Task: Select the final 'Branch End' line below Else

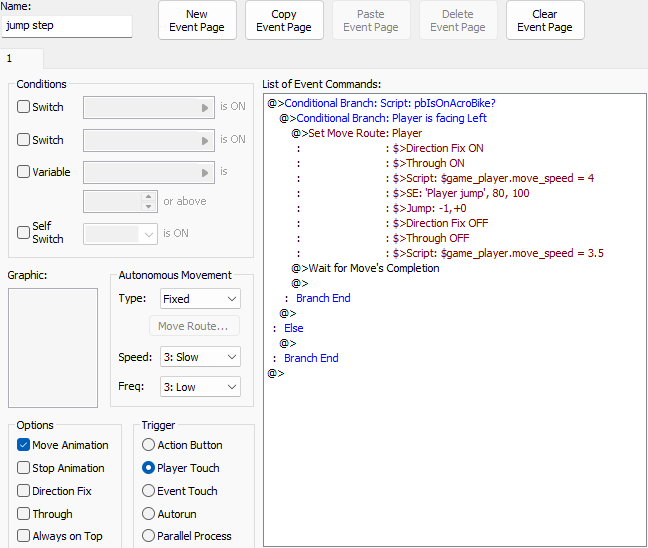Action: [x=311, y=358]
